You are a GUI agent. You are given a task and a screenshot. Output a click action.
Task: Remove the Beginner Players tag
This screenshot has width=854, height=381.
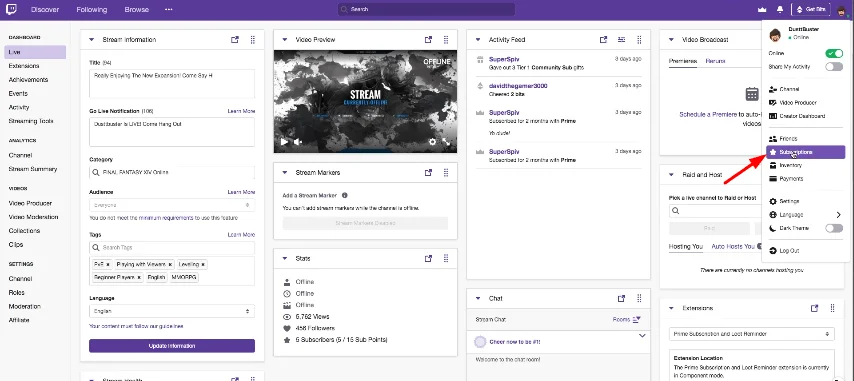pos(139,278)
